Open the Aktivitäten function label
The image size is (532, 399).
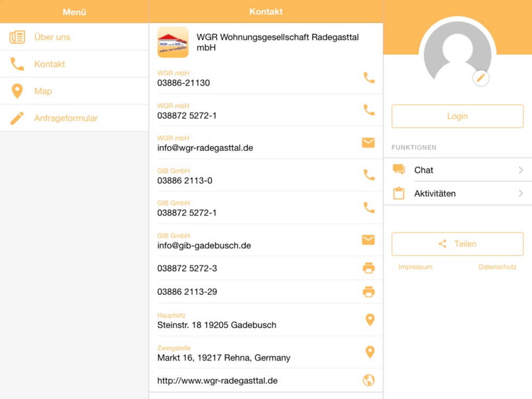pos(435,194)
